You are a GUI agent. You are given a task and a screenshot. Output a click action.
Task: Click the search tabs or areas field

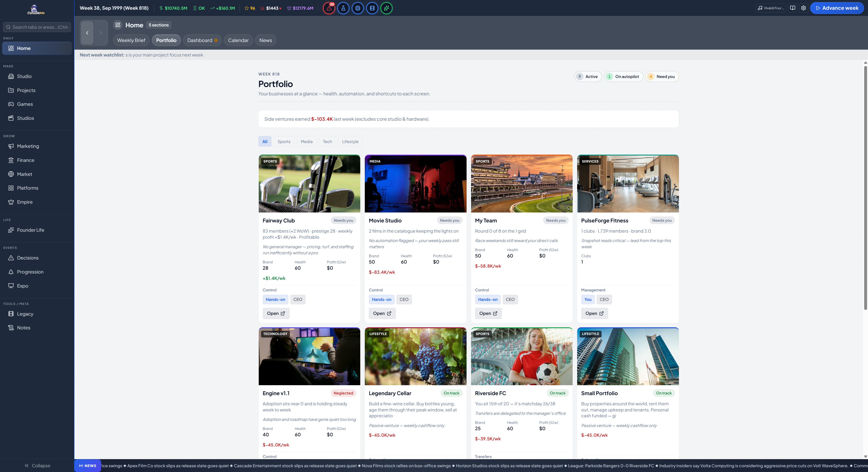[37, 27]
